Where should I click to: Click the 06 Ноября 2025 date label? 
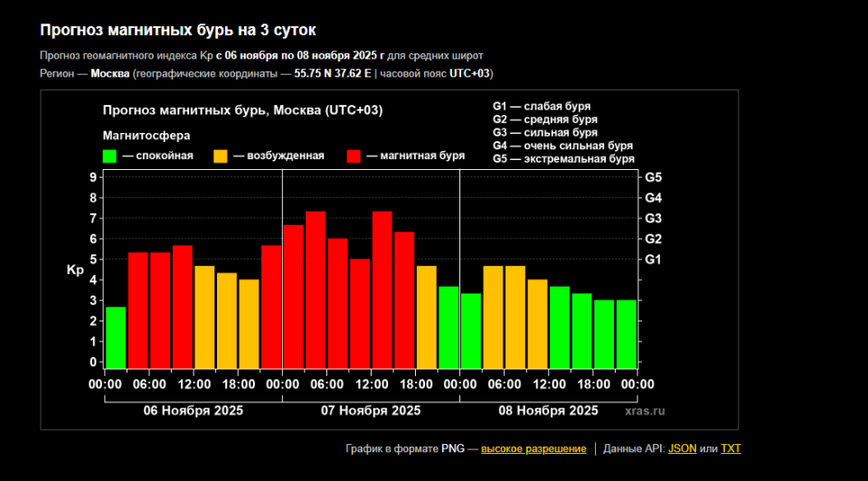(x=193, y=410)
